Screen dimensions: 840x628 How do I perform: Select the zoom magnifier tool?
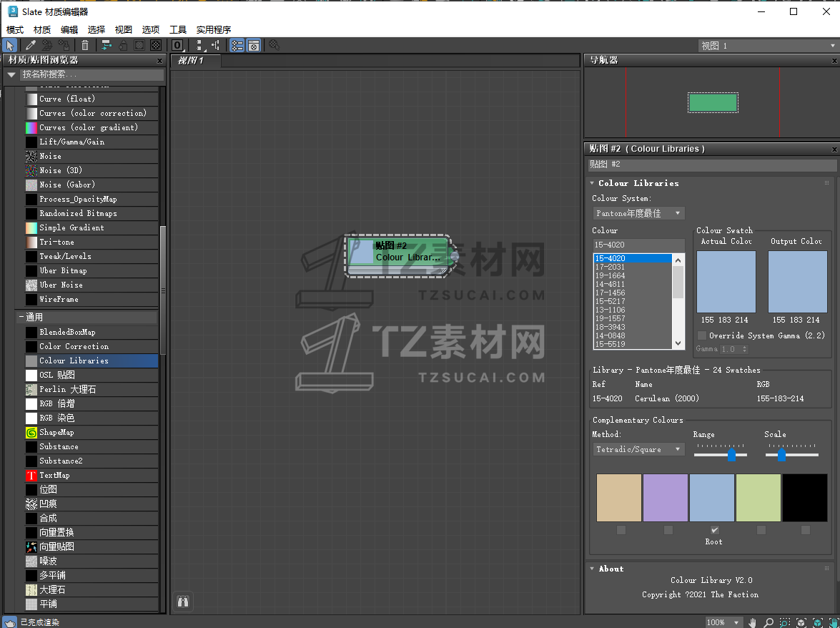(x=769, y=622)
